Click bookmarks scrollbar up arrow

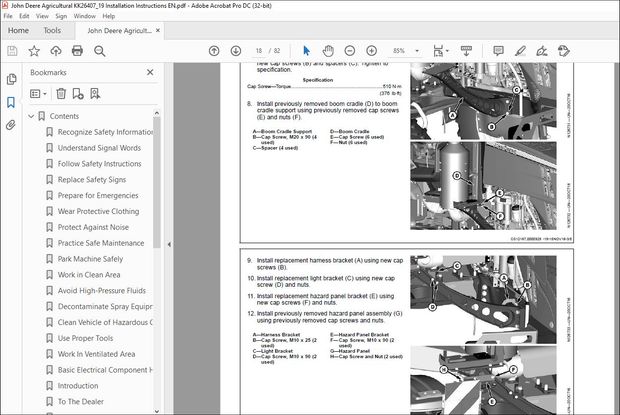[157, 113]
